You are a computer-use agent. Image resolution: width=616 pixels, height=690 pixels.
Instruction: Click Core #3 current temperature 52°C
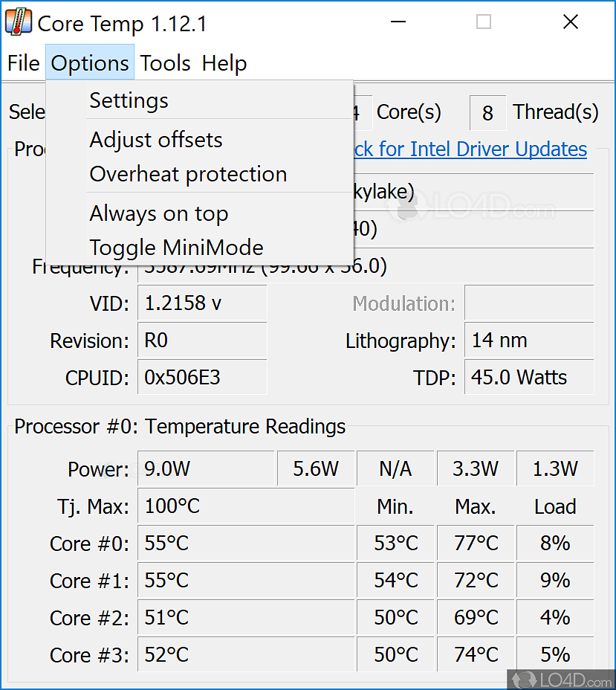click(246, 654)
